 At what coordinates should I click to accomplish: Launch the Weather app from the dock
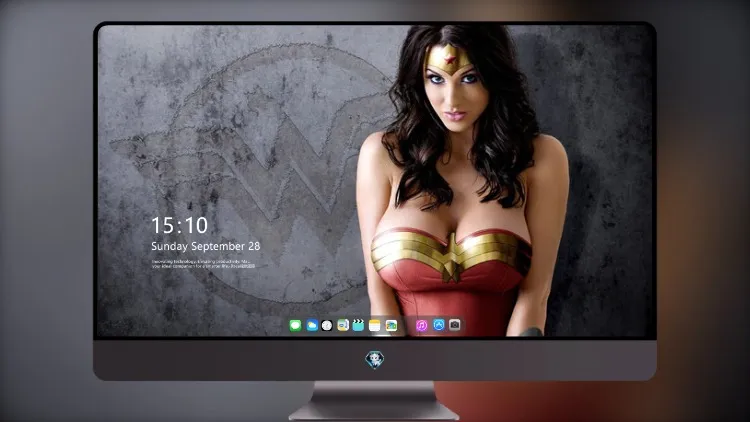click(311, 326)
